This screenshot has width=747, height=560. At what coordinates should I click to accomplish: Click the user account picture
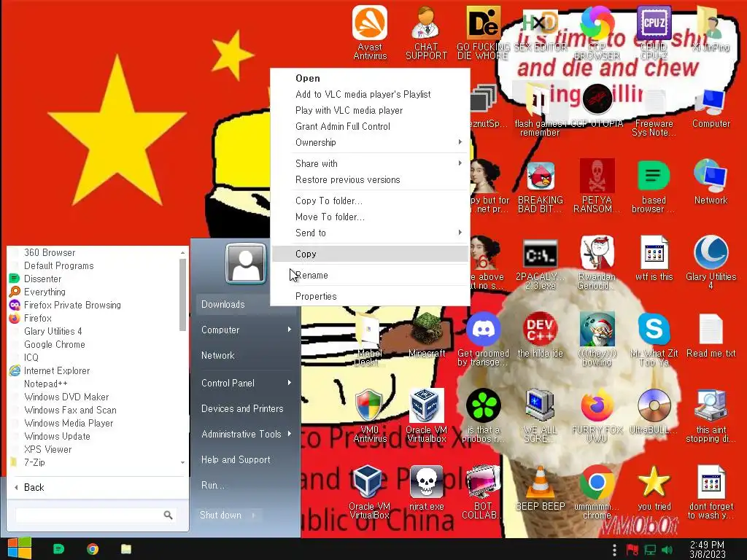pyautogui.click(x=245, y=263)
